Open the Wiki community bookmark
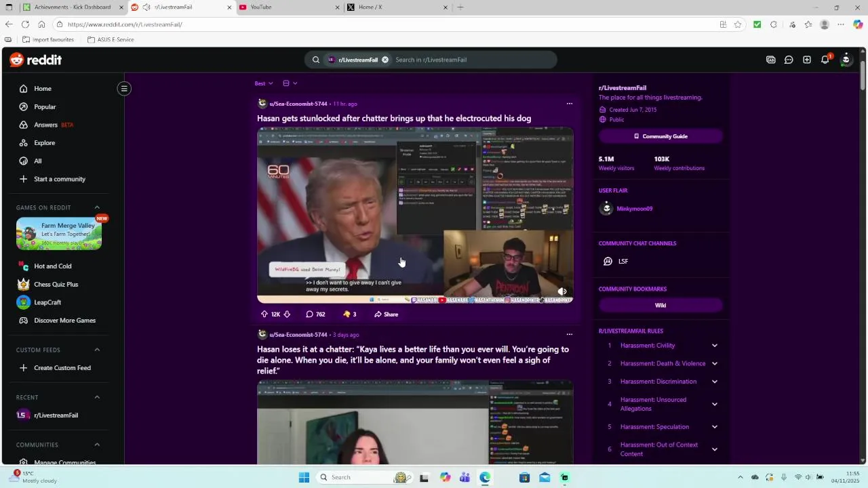This screenshot has height=488, width=868. click(660, 306)
